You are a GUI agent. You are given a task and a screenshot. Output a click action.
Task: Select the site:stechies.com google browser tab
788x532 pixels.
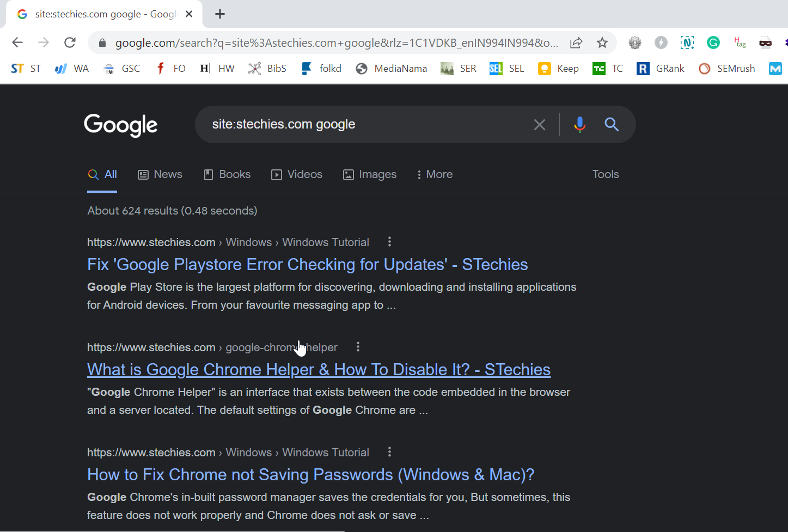tap(104, 14)
